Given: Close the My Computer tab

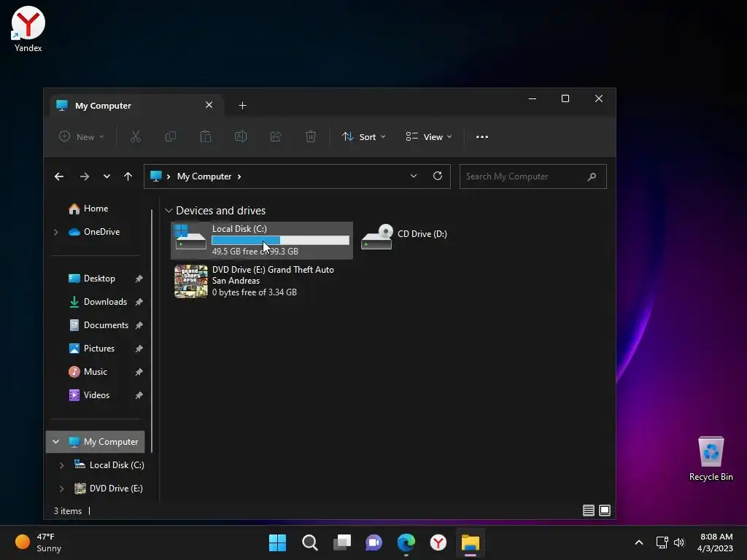Looking at the screenshot, I should tap(209, 105).
